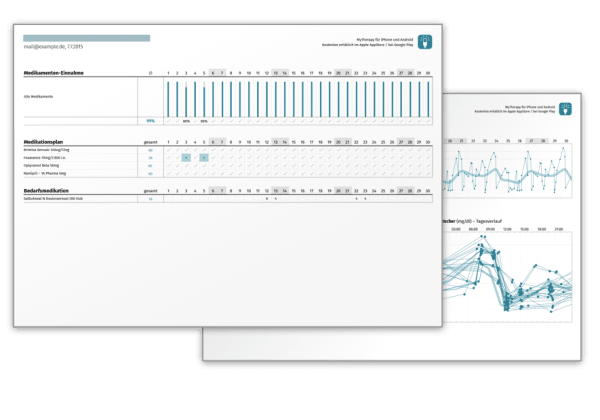Image resolution: width=600 pixels, height=420 pixels.
Task: Select the highlighted day 3 Fosavance cell
Action: (186, 158)
